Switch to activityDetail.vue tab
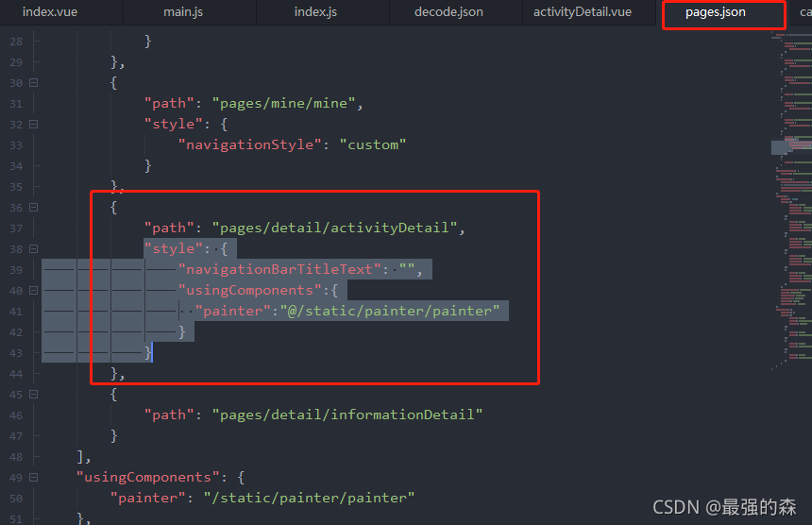The image size is (812, 525). [x=583, y=12]
